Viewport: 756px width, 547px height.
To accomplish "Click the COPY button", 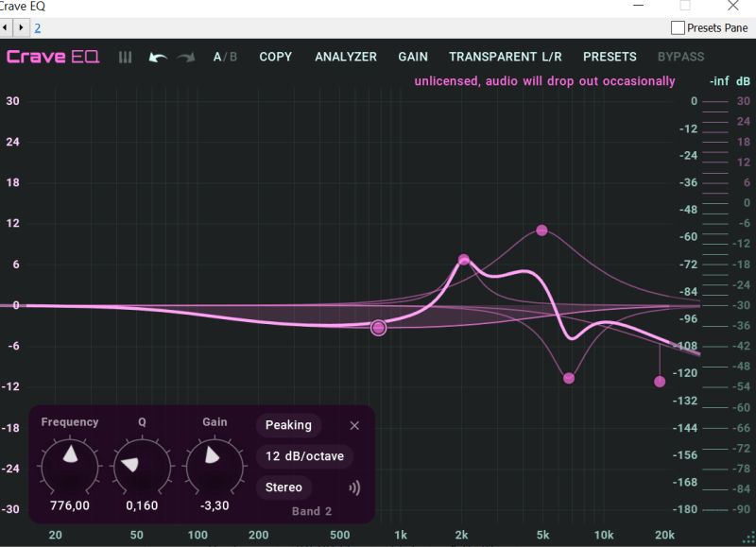I will tap(275, 57).
